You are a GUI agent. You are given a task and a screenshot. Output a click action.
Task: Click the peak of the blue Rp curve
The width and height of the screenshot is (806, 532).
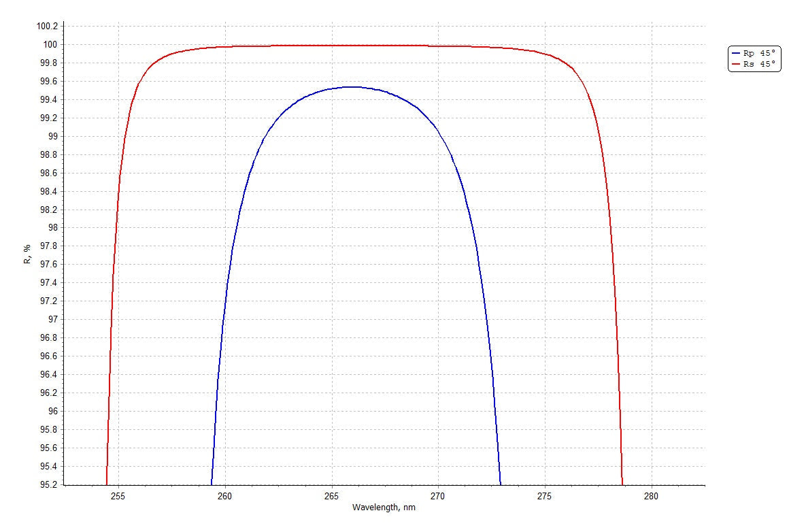pos(352,87)
